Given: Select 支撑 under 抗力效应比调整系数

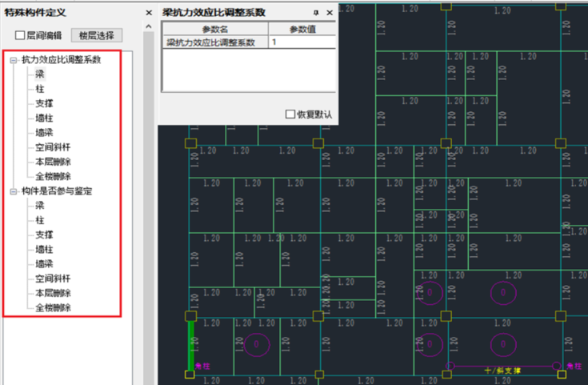Looking at the screenshot, I should [x=44, y=103].
